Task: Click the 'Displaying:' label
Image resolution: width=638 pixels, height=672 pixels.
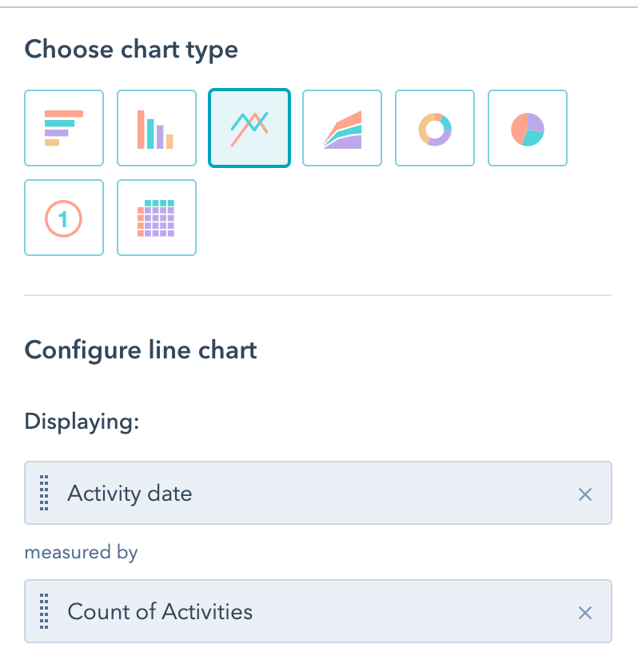Action: pos(82,422)
